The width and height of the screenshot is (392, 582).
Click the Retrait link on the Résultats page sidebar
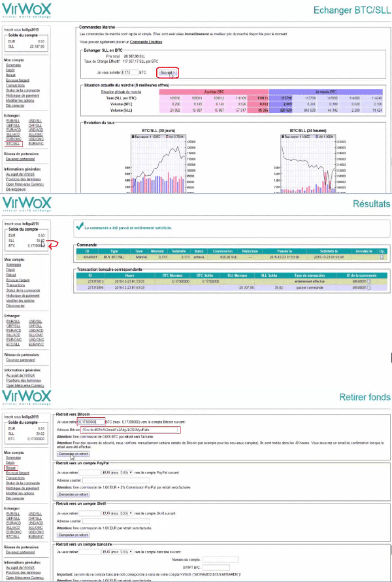click(x=11, y=275)
